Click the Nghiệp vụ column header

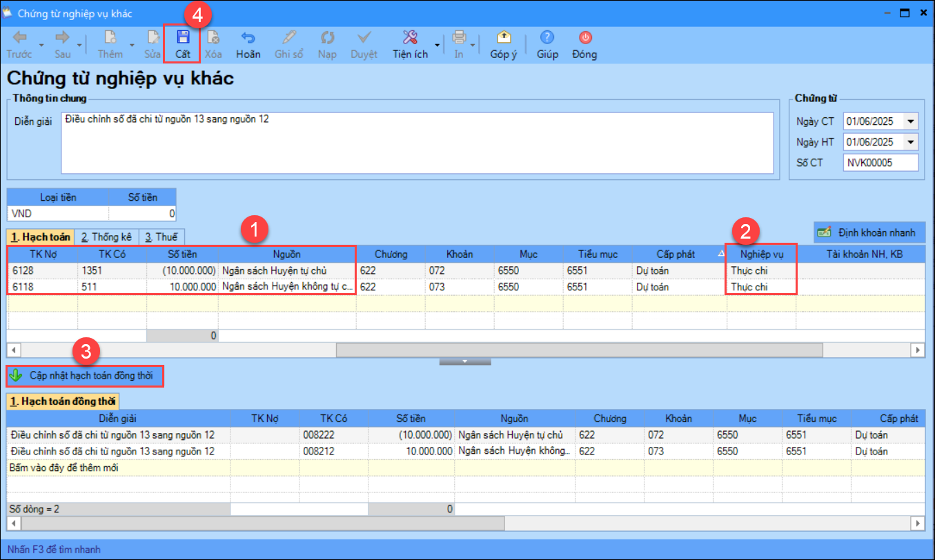click(x=762, y=254)
